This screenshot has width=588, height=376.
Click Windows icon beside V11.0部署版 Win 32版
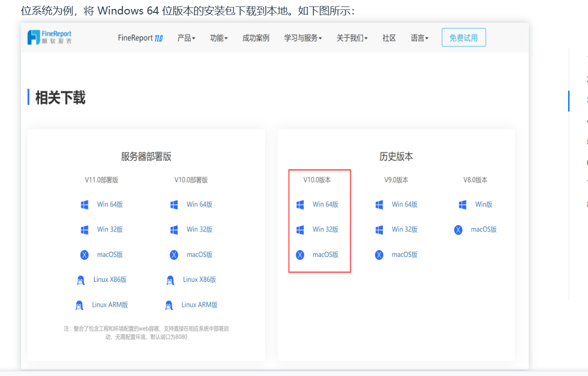[84, 230]
